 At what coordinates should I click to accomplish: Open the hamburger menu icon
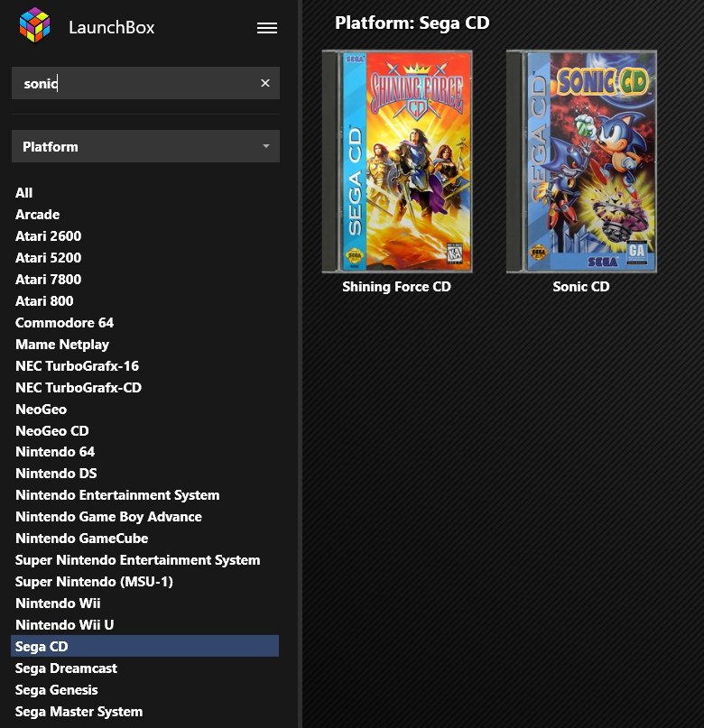click(x=267, y=28)
